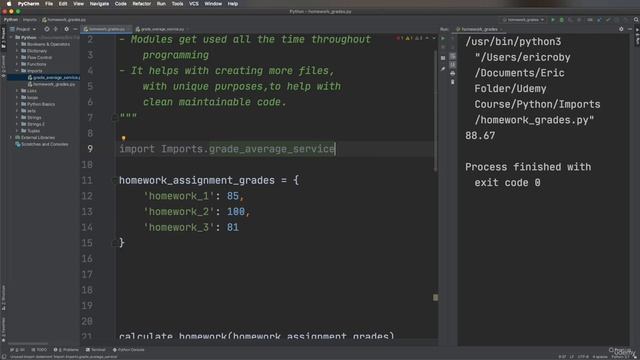
Task: Collapse the Imports folder
Action: tap(17, 71)
